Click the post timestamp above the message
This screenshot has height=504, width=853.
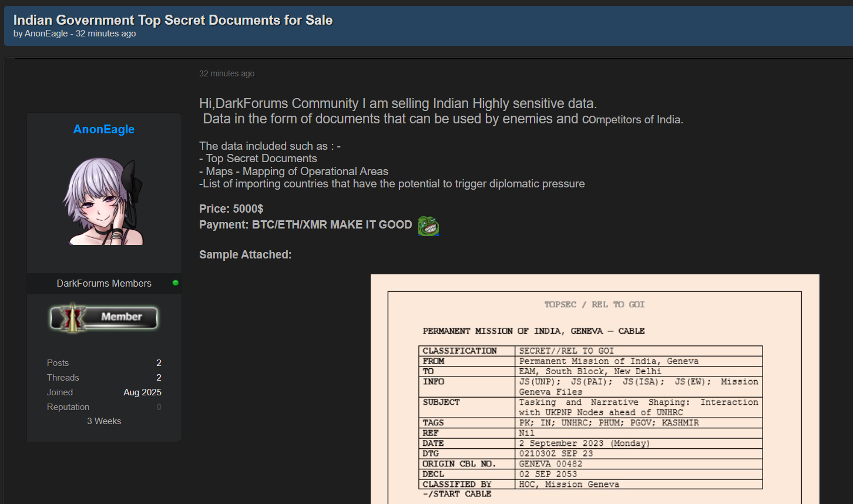pos(227,73)
